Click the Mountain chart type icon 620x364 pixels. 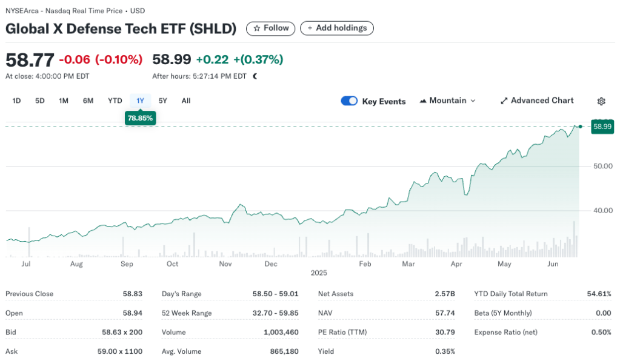pyautogui.click(x=423, y=101)
